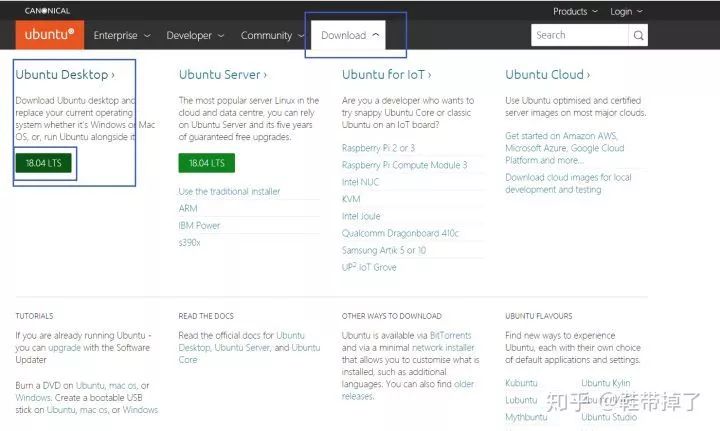Click Windows link under Burn a DVD
This screenshot has height=431, width=720.
point(33,397)
